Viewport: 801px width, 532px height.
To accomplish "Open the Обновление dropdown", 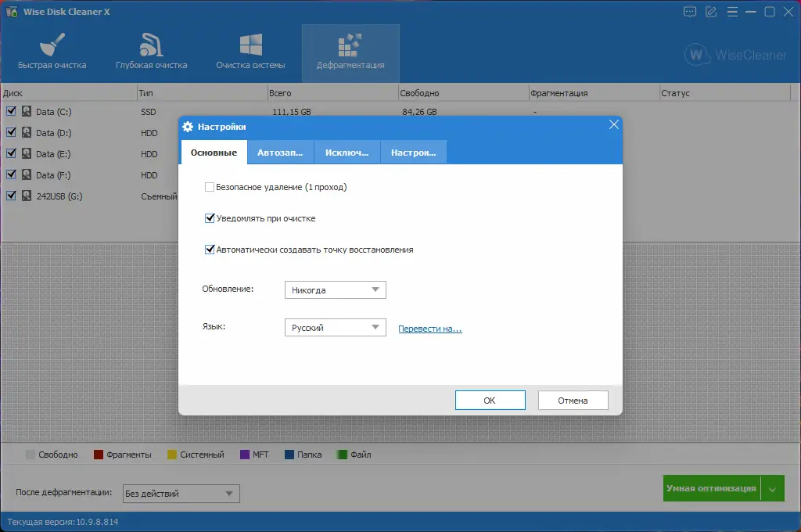I will 335,289.
